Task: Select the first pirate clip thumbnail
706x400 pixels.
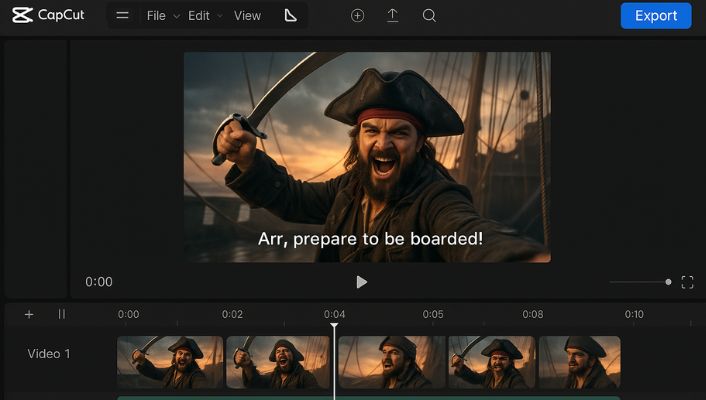Action: pos(170,362)
